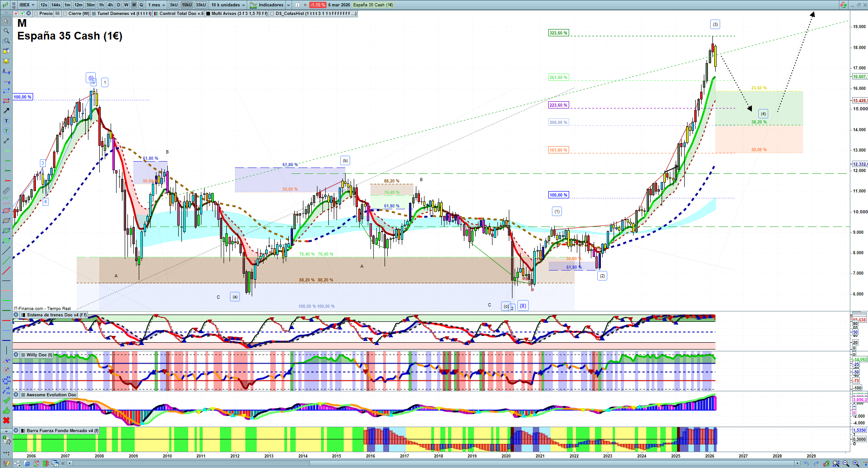Toggle the Cierre (W) checkbox
Screen dimensions: 868x468
[x=65, y=14]
